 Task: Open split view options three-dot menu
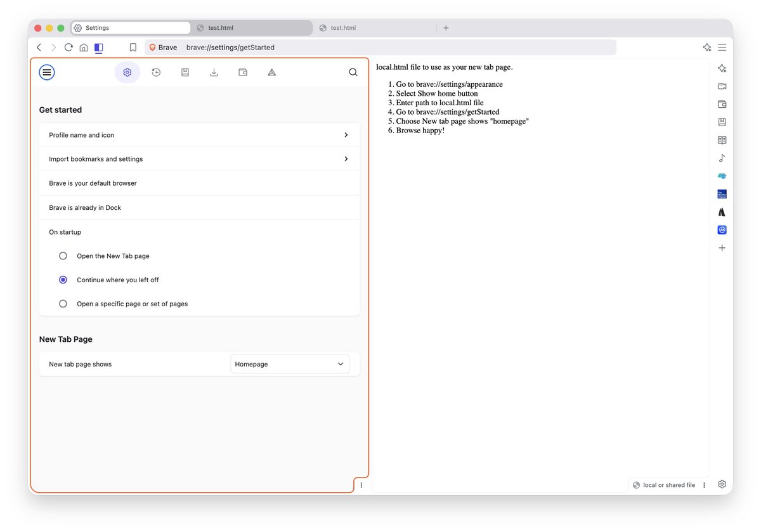[361, 485]
